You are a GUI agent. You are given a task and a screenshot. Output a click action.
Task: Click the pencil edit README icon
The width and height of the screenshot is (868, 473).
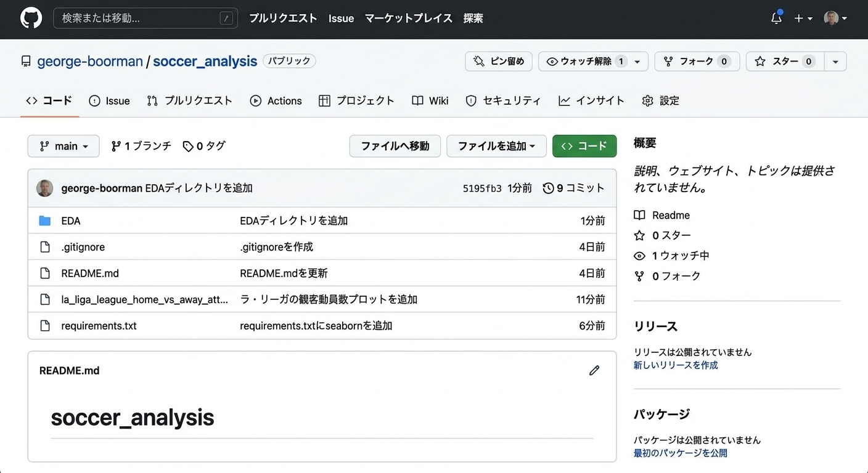594,371
